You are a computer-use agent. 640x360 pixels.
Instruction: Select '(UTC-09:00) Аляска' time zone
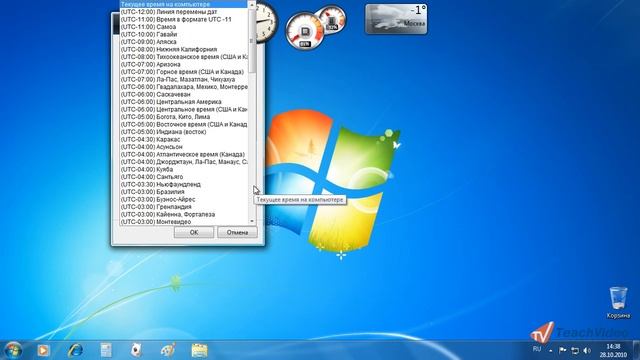tap(184, 42)
